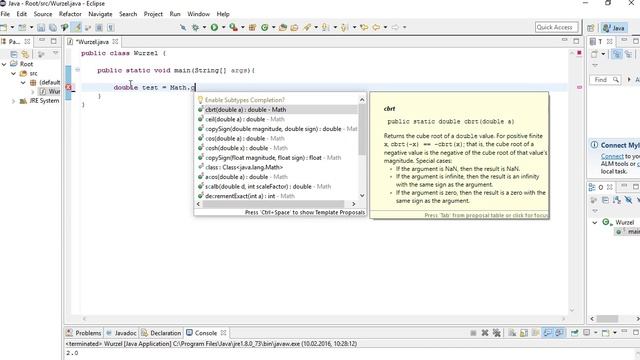Click the Forward navigation arrow
This screenshot has height=360, width=640.
395,27
